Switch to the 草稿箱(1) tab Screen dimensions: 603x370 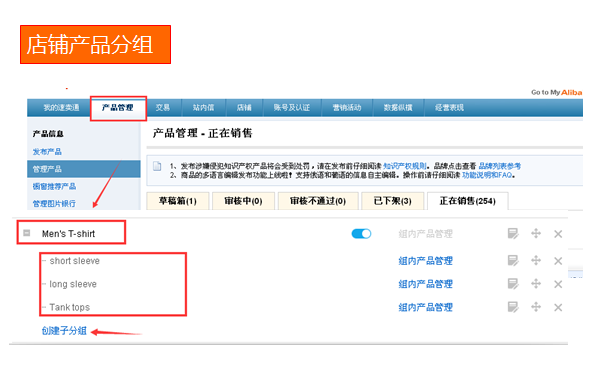tap(178, 201)
